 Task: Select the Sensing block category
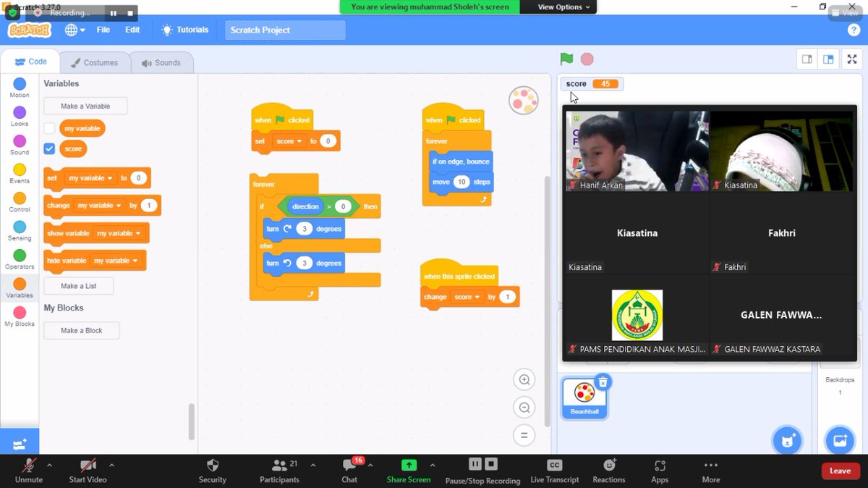[20, 231]
